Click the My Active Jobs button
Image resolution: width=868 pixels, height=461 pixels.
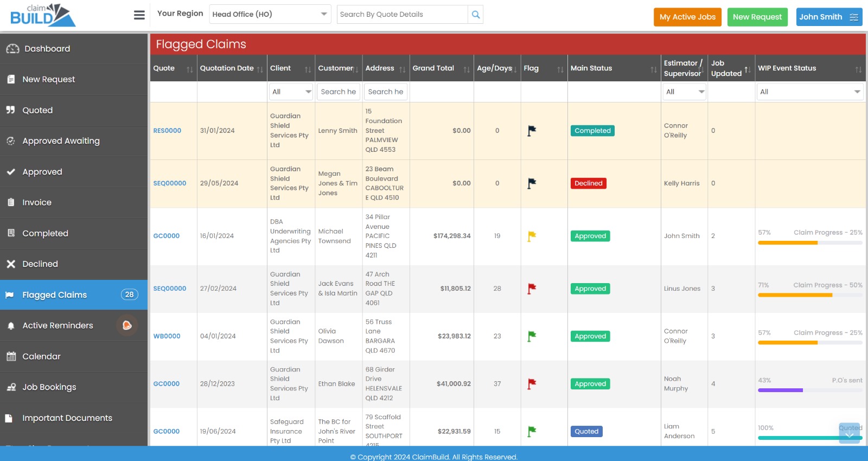687,17
